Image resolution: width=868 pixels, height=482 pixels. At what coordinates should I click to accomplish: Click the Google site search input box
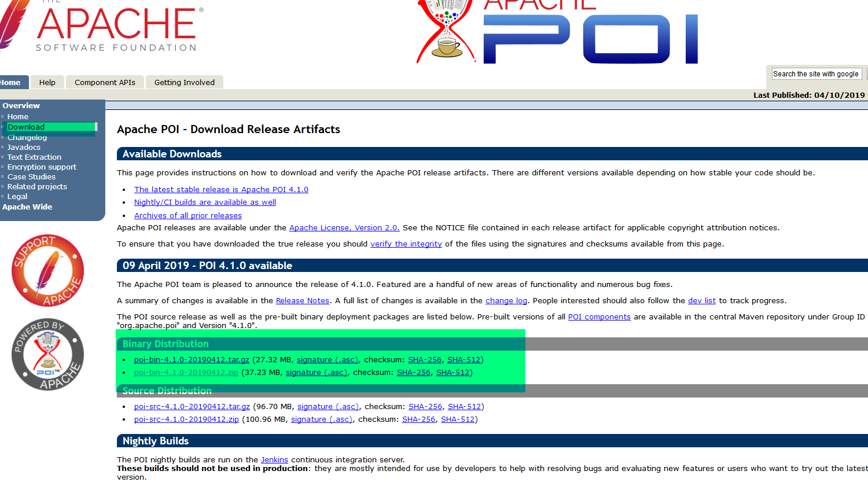[816, 73]
